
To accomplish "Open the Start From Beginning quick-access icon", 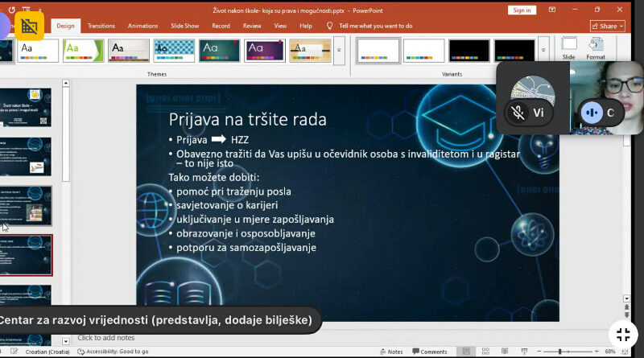I will [27, 10].
